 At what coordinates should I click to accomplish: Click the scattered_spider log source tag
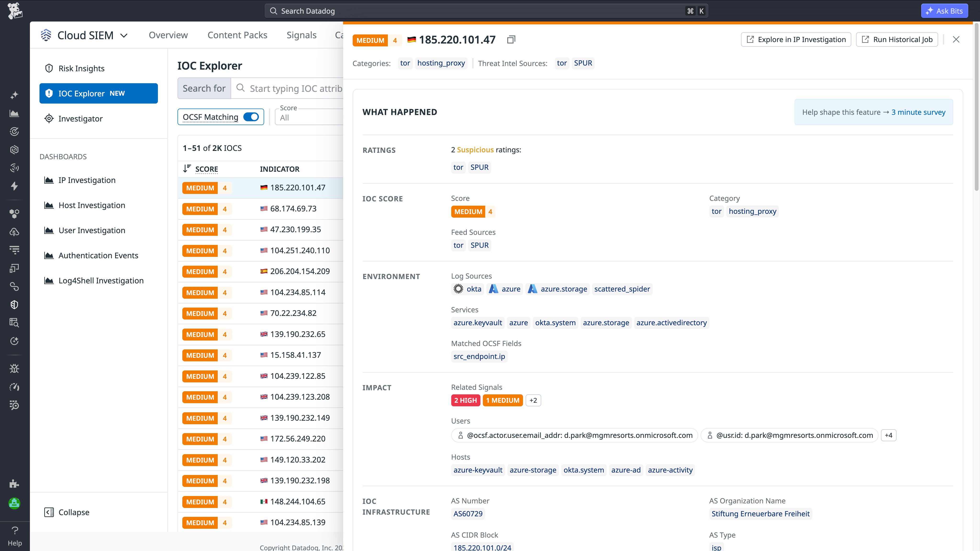pyautogui.click(x=622, y=289)
